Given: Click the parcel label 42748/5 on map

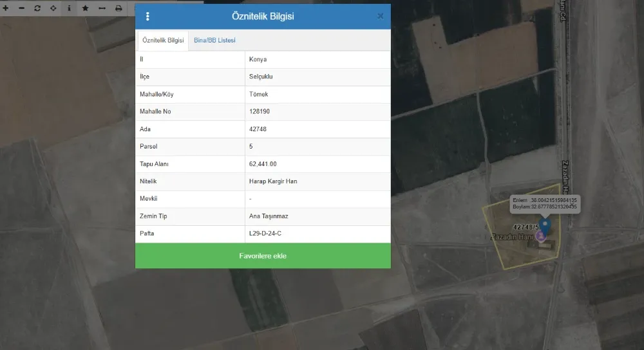Looking at the screenshot, I should point(526,227).
